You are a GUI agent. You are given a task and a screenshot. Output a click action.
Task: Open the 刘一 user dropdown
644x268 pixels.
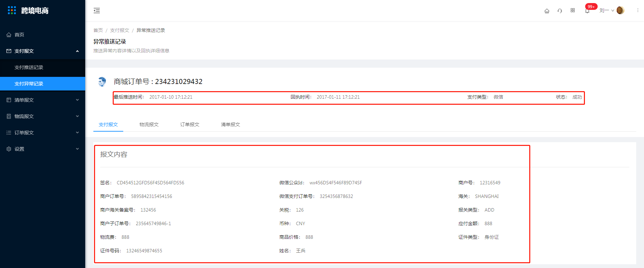(607, 11)
